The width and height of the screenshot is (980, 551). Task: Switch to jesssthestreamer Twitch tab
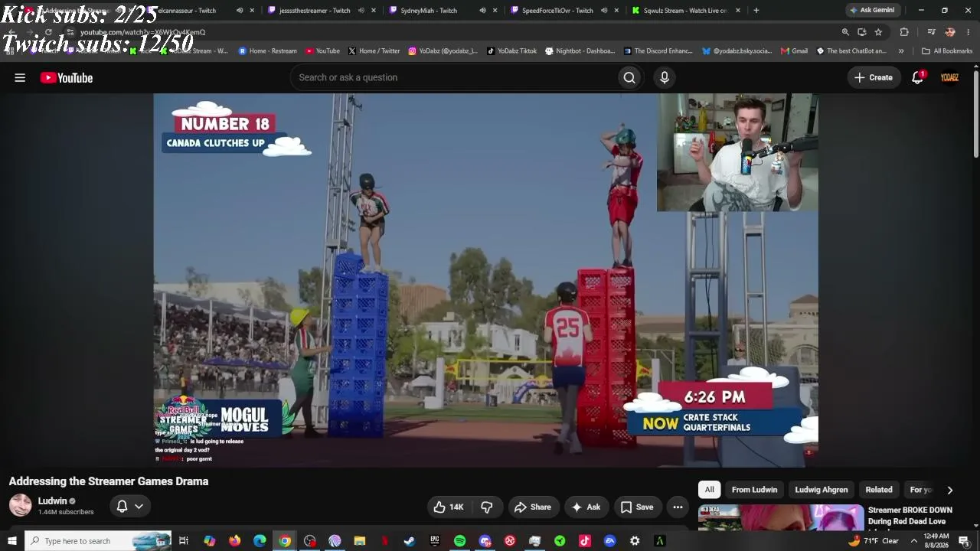click(314, 11)
